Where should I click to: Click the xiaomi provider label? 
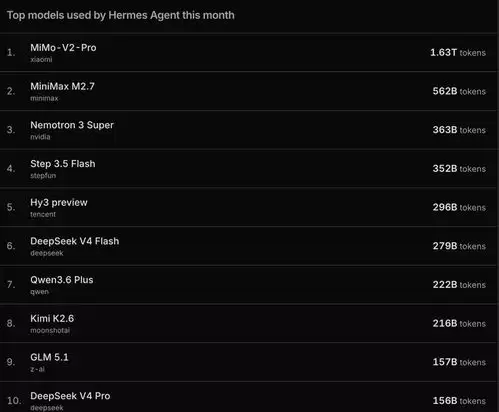41,59
